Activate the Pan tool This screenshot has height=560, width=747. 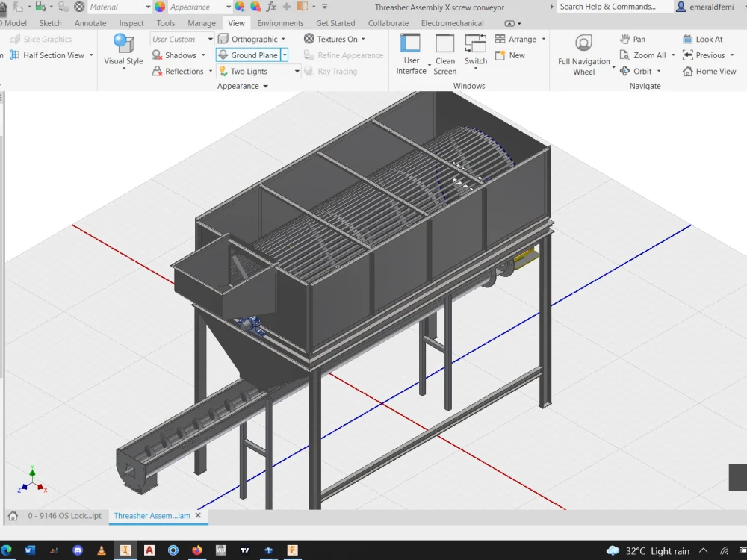pyautogui.click(x=633, y=39)
